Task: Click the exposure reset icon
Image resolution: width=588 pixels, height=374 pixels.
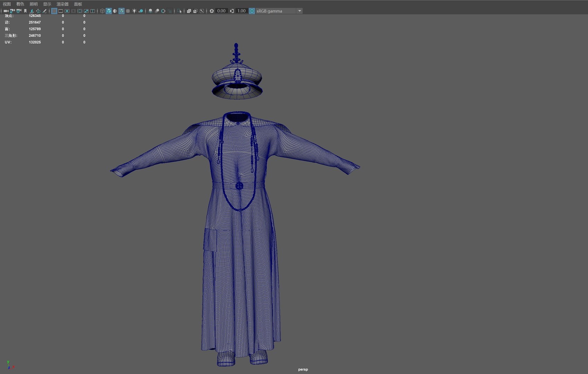Action: (212, 11)
